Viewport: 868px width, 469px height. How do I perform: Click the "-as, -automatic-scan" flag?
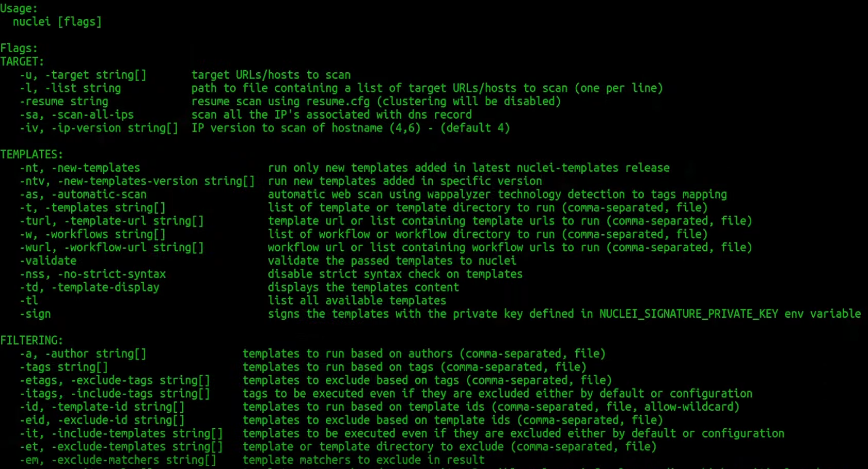pos(83,195)
